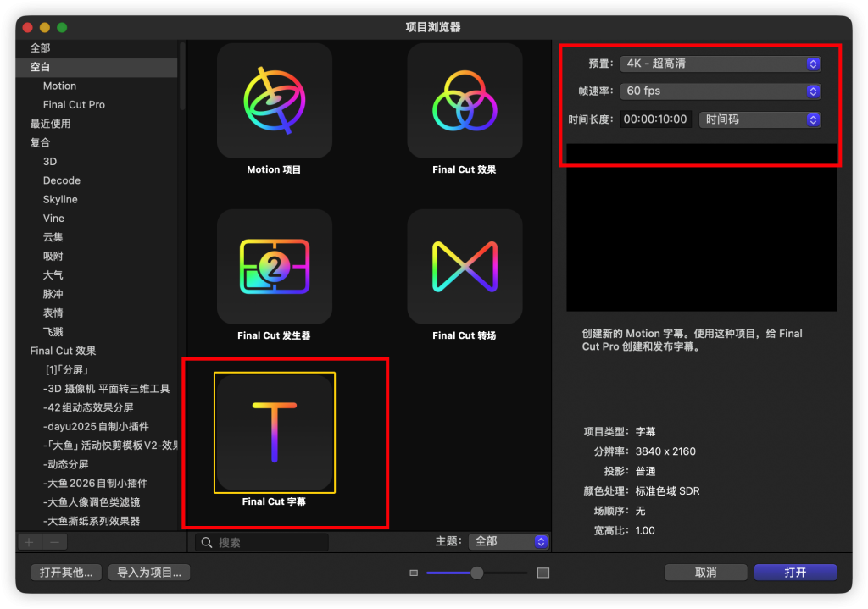Click the small thumbnail size icon
The height and width of the screenshot is (609, 868).
click(x=414, y=573)
